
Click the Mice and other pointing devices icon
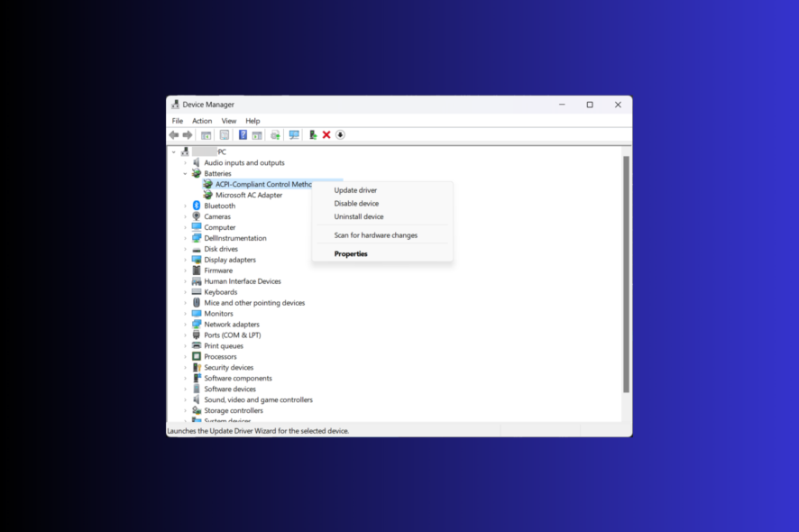[x=197, y=302]
